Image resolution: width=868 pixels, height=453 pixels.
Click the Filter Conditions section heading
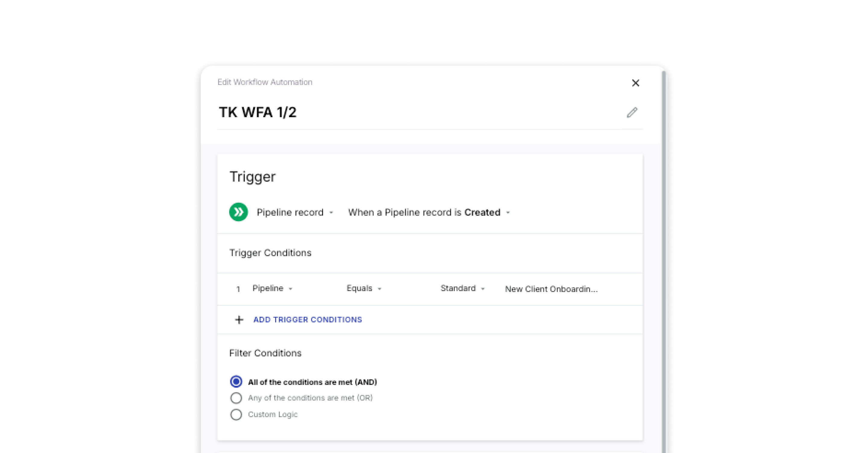[265, 353]
